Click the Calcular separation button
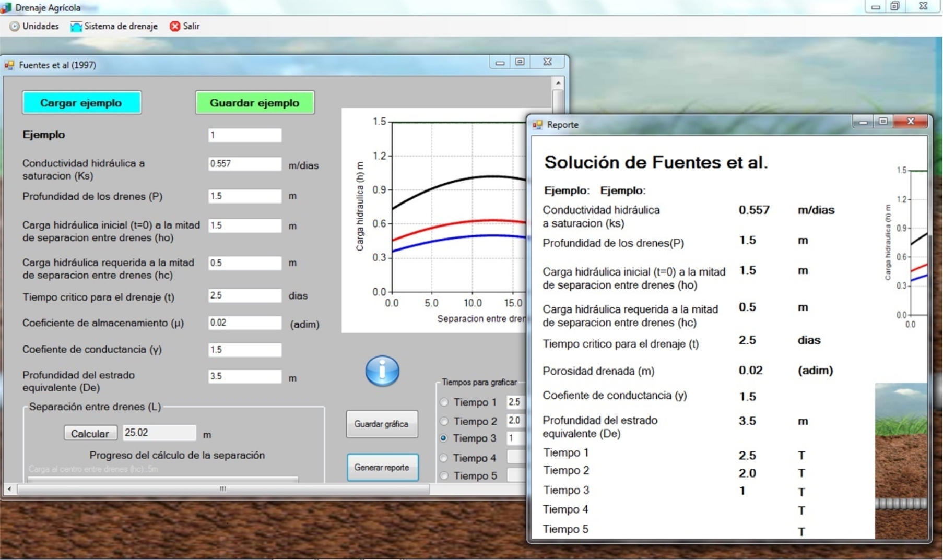 [90, 433]
